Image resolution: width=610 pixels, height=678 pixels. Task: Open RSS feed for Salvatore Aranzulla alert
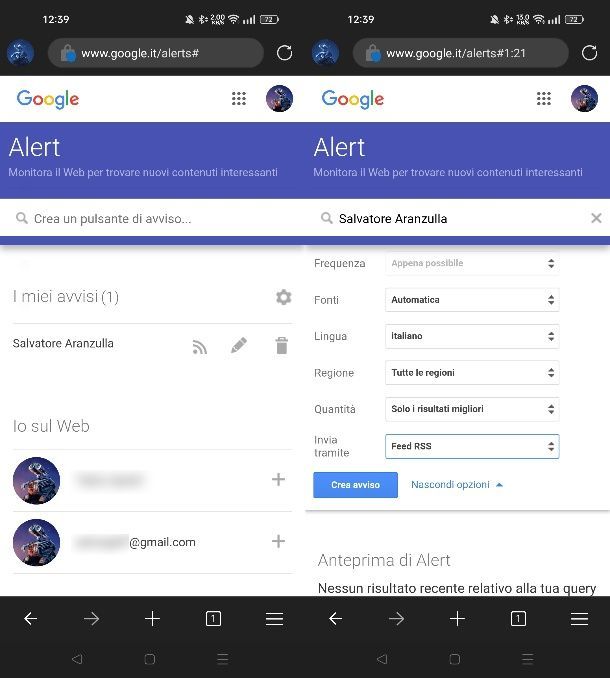(x=200, y=346)
